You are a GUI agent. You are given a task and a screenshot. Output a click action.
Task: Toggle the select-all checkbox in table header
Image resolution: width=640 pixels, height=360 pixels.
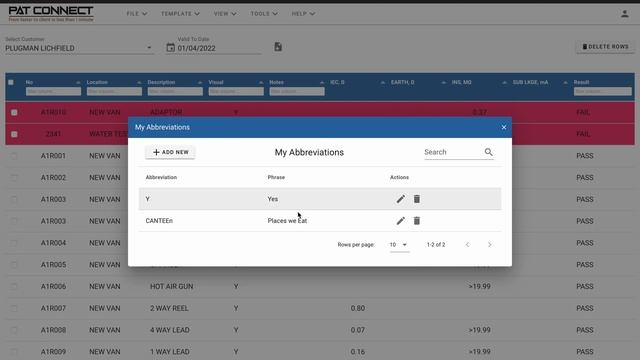(x=11, y=82)
